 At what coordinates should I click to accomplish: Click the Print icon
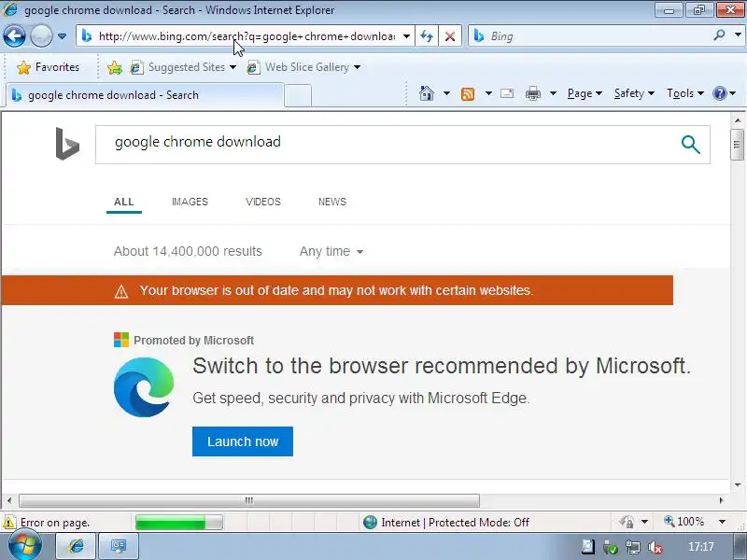(532, 93)
